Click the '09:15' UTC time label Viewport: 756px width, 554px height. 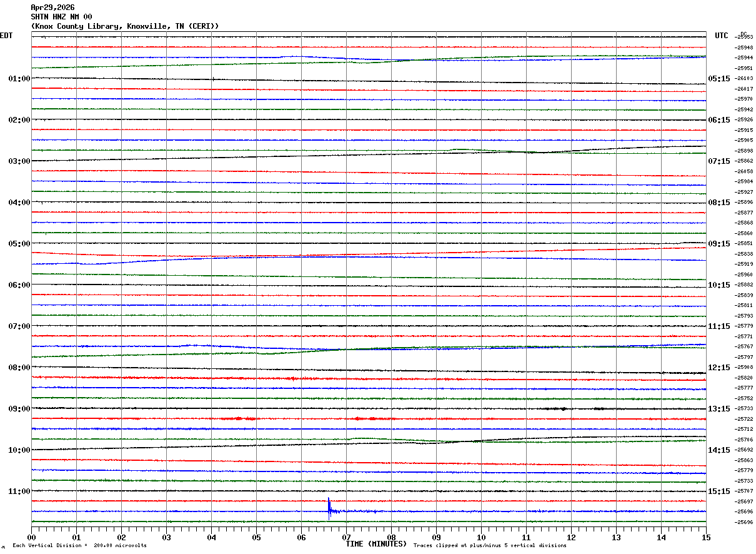tap(719, 244)
